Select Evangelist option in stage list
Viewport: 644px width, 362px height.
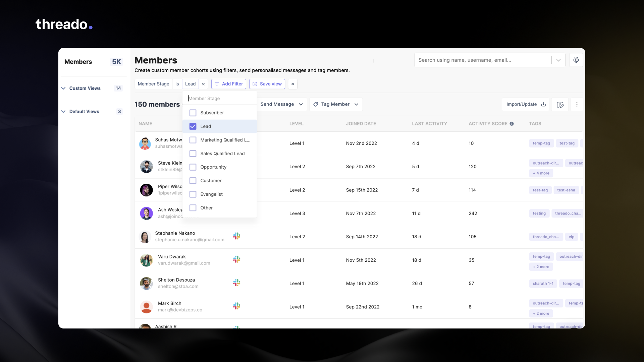(211, 194)
